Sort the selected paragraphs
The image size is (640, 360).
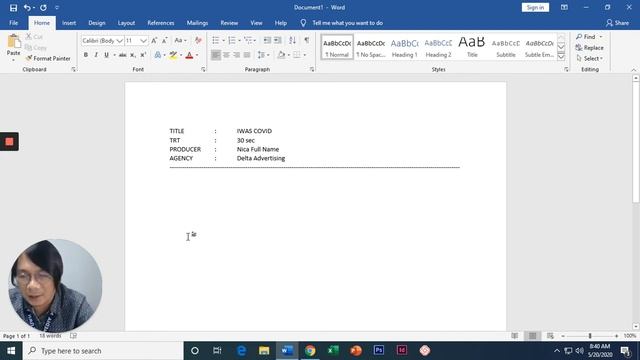[x=292, y=40]
